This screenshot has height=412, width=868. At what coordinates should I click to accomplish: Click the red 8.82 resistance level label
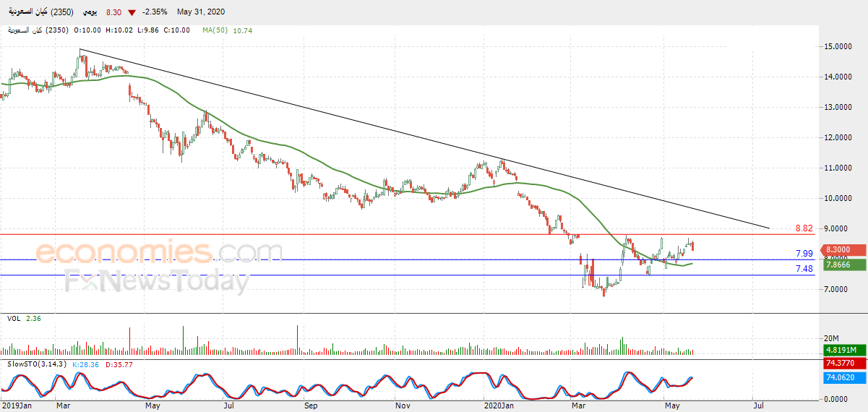click(804, 228)
